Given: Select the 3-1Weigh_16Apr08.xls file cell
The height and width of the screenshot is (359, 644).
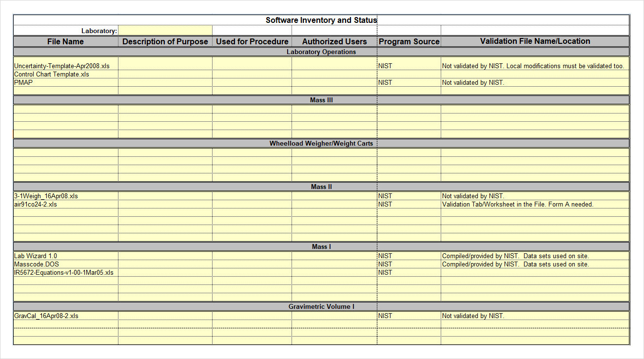Looking at the screenshot, I should pos(46,196).
